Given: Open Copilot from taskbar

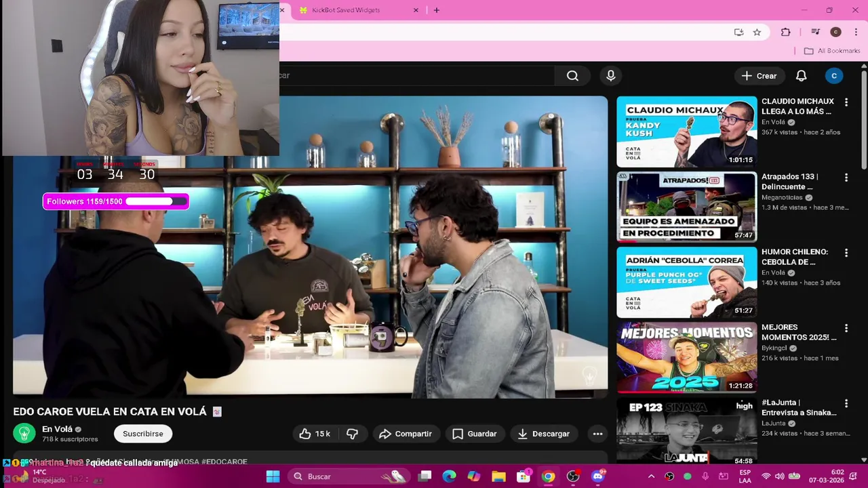Looking at the screenshot, I should 473,476.
